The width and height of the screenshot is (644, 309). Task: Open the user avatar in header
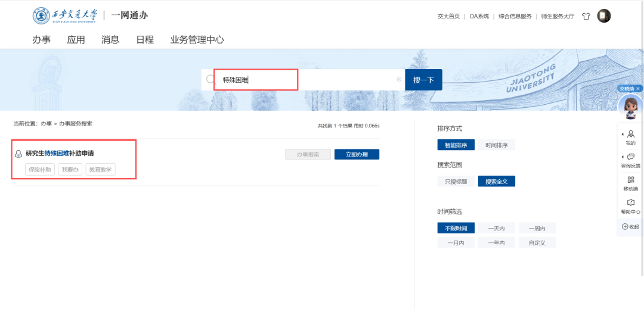coord(603,16)
